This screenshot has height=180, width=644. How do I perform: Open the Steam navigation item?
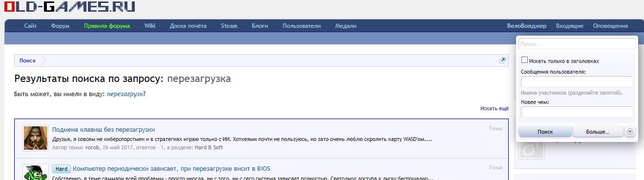pyautogui.click(x=229, y=26)
